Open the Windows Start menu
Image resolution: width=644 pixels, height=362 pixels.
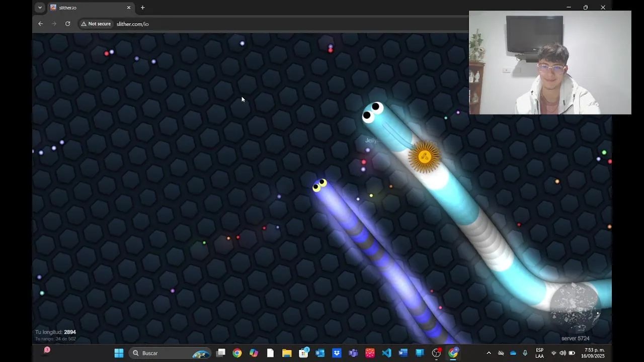[x=119, y=353]
